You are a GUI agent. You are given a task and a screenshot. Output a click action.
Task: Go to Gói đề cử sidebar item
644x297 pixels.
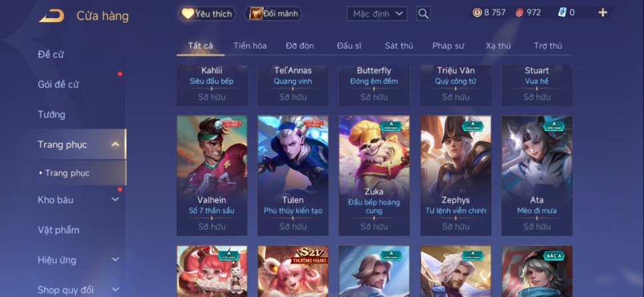point(58,84)
